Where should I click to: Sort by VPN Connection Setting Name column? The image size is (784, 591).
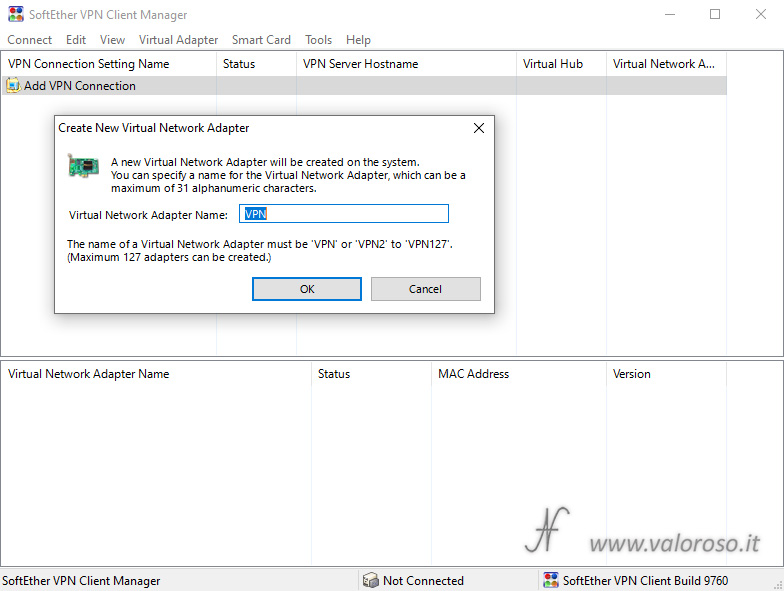pyautogui.click(x=109, y=64)
